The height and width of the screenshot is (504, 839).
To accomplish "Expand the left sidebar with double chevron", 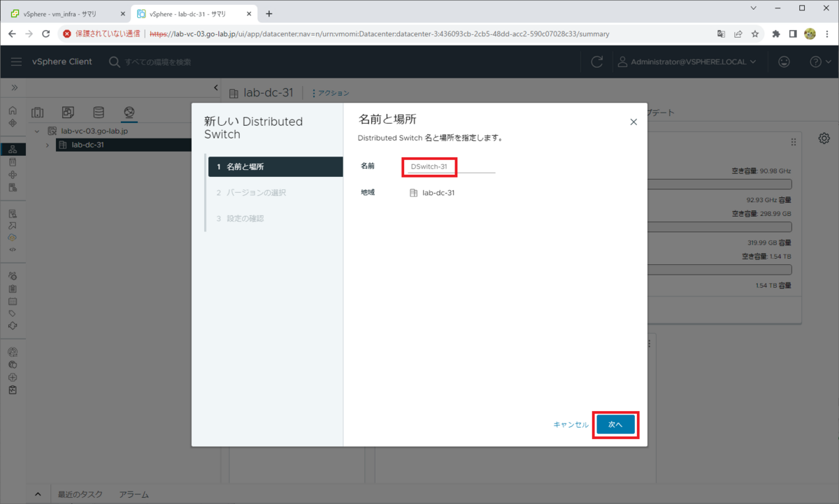I will (x=14, y=87).
